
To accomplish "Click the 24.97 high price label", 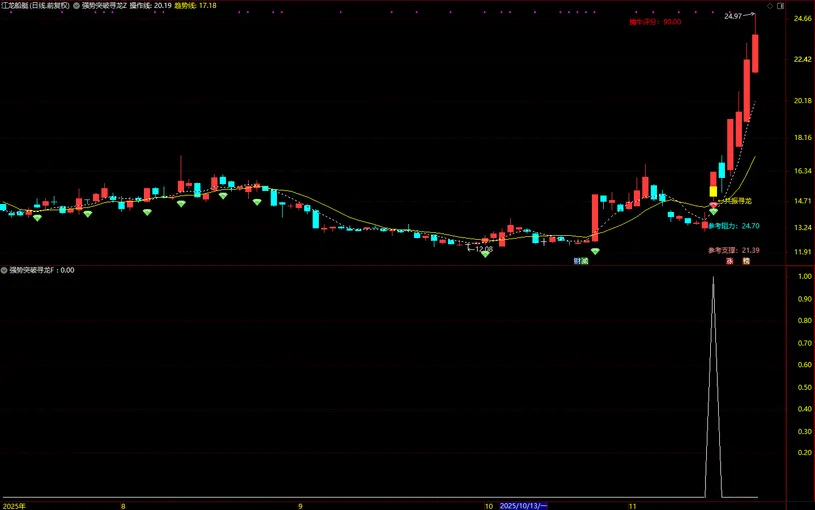I will 733,16.
